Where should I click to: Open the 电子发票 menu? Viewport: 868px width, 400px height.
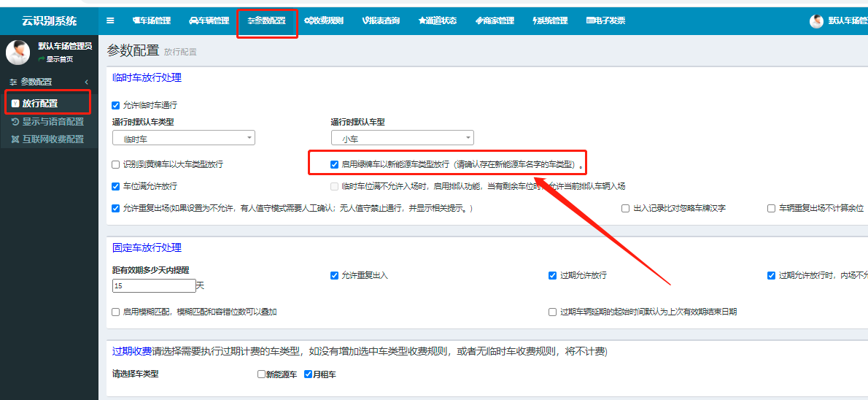(x=605, y=20)
